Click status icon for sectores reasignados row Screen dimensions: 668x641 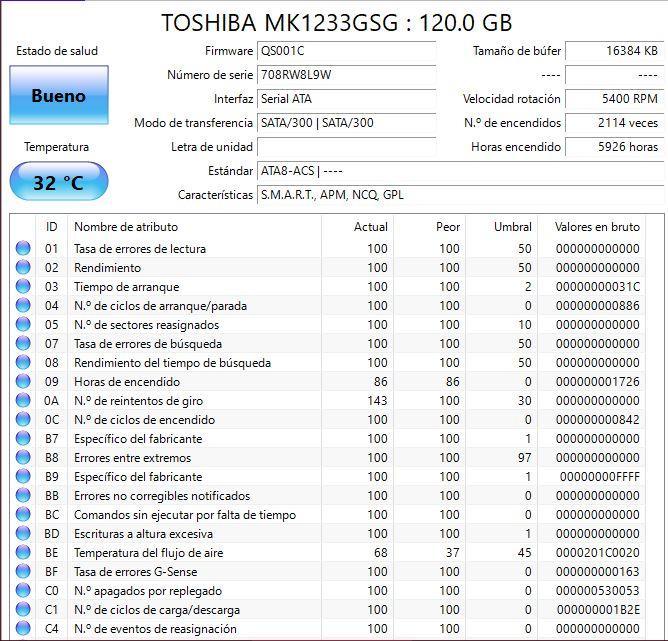[23, 324]
